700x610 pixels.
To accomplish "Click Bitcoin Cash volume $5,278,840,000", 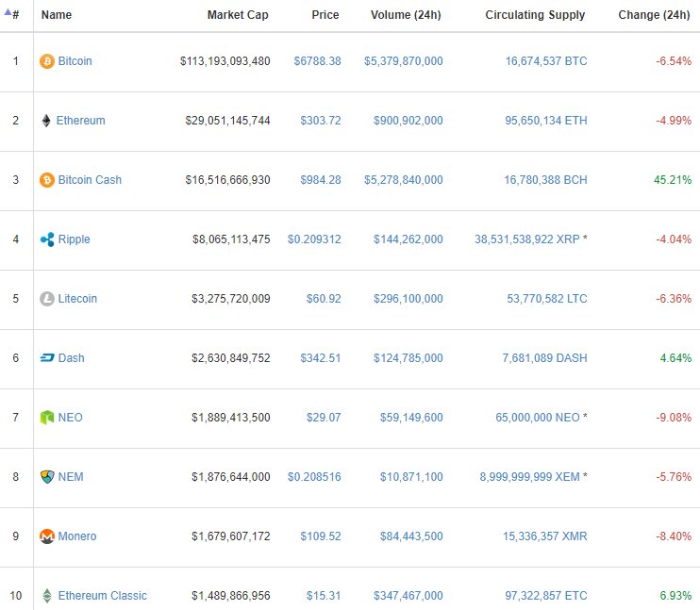I will pos(404,180).
